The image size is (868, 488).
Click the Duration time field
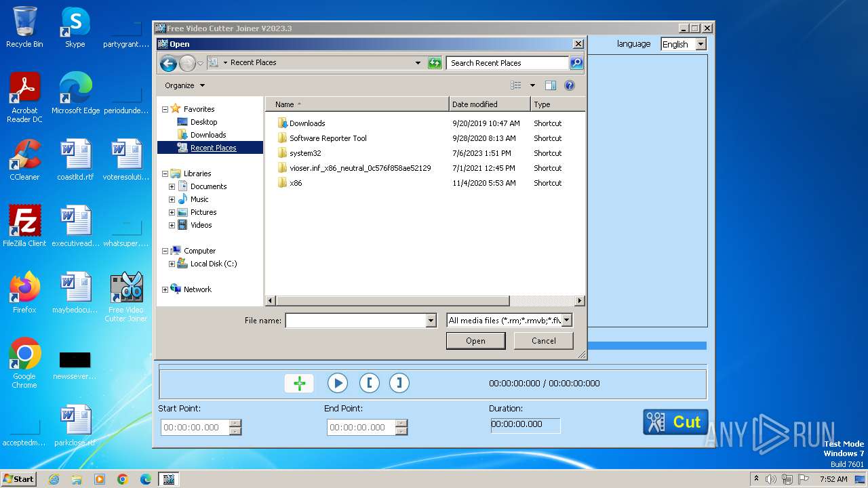526,426
